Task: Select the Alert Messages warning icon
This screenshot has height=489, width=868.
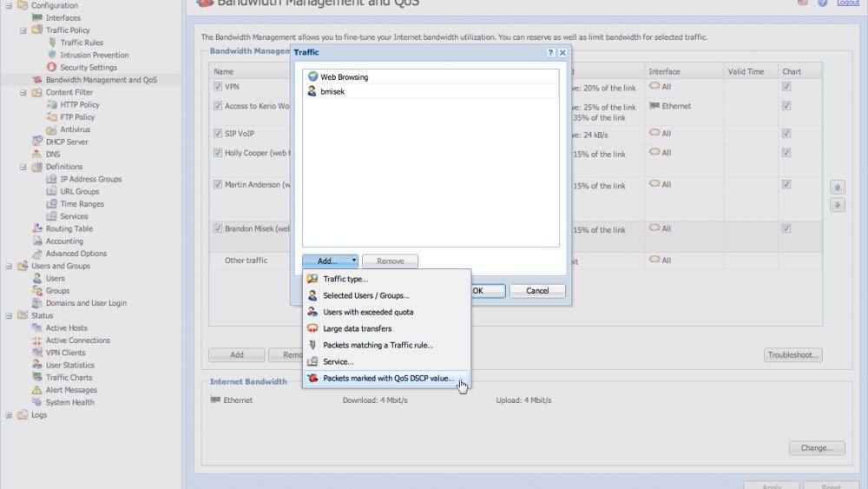Action: tap(37, 390)
